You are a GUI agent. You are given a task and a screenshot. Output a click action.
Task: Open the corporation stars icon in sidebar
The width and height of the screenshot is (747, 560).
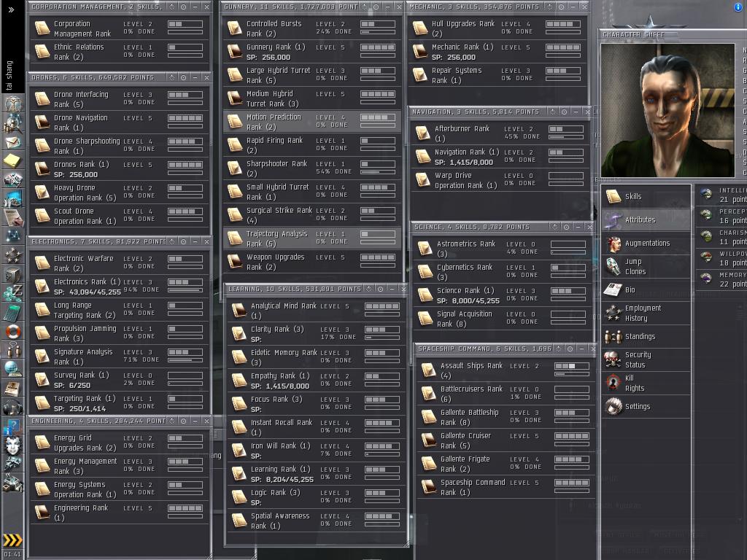click(13, 255)
